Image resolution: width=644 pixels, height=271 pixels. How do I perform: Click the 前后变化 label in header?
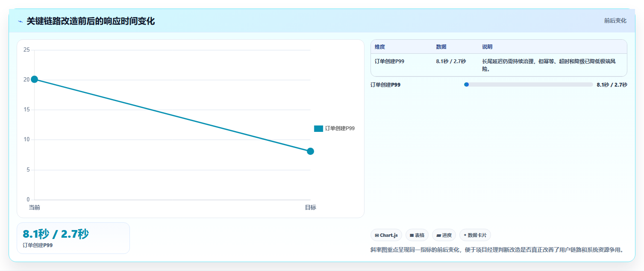click(x=615, y=20)
